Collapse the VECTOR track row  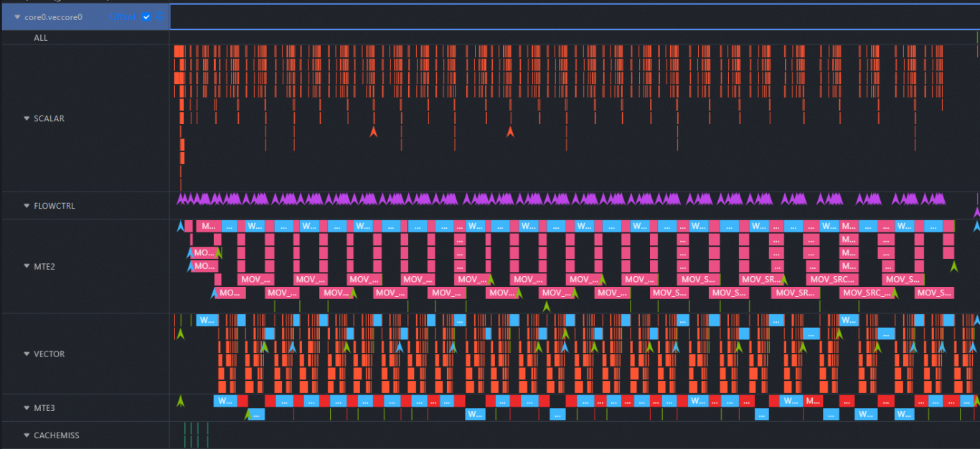[27, 354]
